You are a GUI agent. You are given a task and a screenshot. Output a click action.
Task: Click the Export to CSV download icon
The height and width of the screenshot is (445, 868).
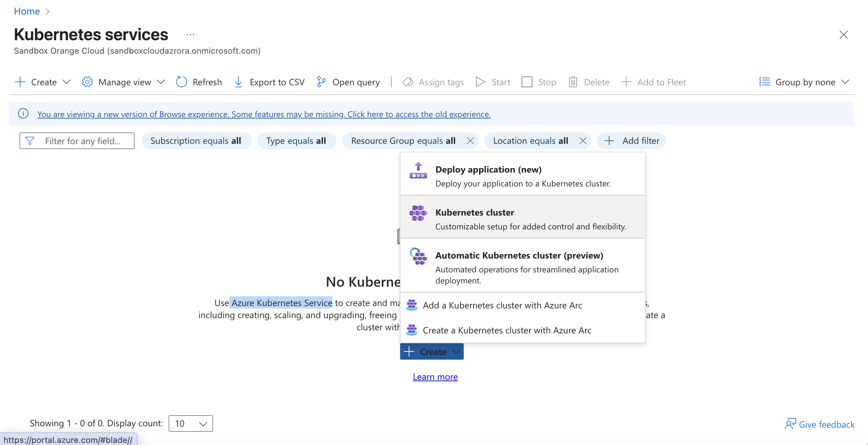238,82
